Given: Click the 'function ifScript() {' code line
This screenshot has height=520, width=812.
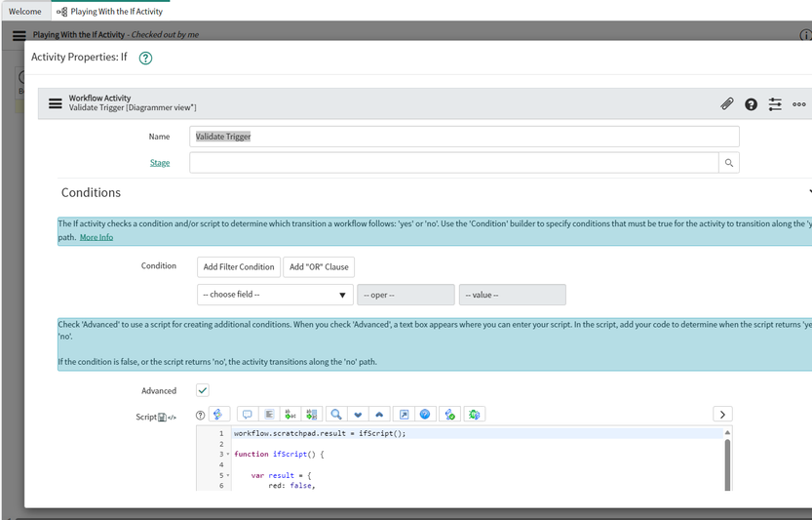Looking at the screenshot, I should (279, 455).
